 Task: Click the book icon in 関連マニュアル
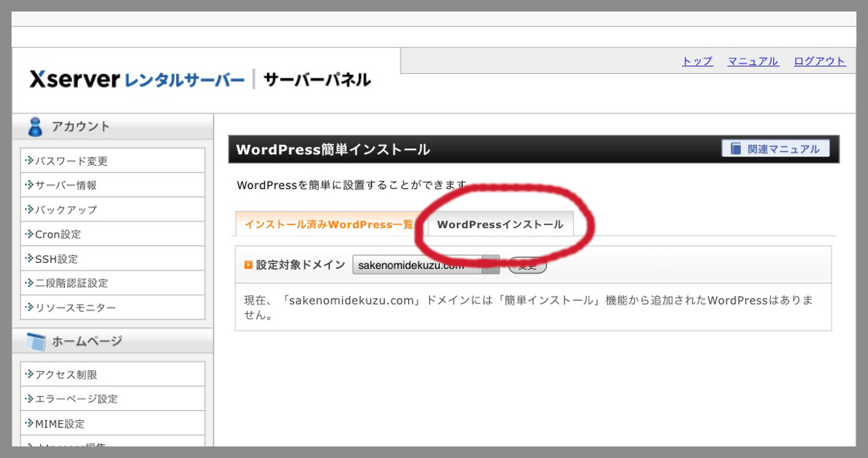coord(736,149)
